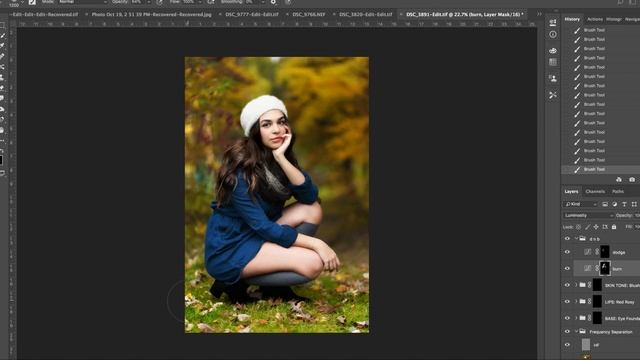640x360 pixels.
Task: Hide the Frequency Separation group
Action: (567, 331)
